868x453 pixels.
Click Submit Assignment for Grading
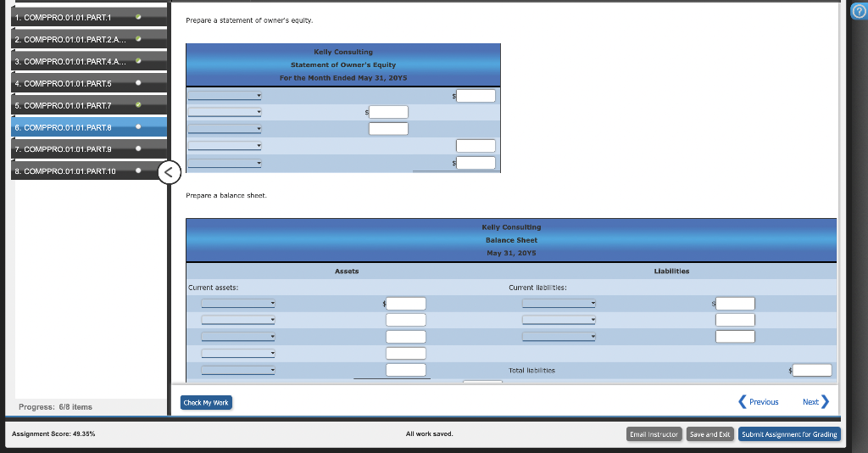789,434
